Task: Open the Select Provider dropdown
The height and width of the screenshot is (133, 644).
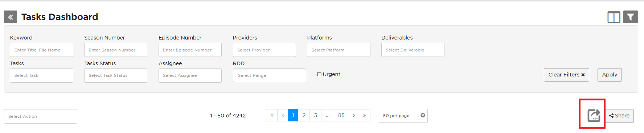Action: tap(264, 50)
